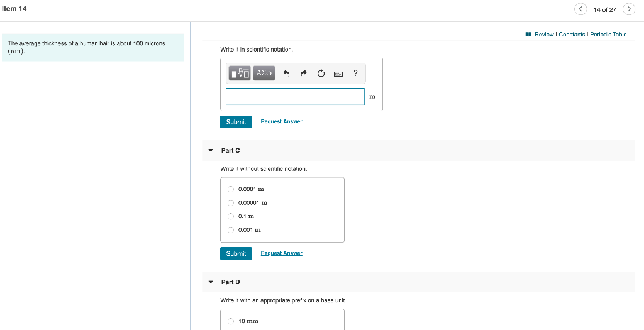Click 'Write it without scientific notation.' prompt

coord(264,168)
